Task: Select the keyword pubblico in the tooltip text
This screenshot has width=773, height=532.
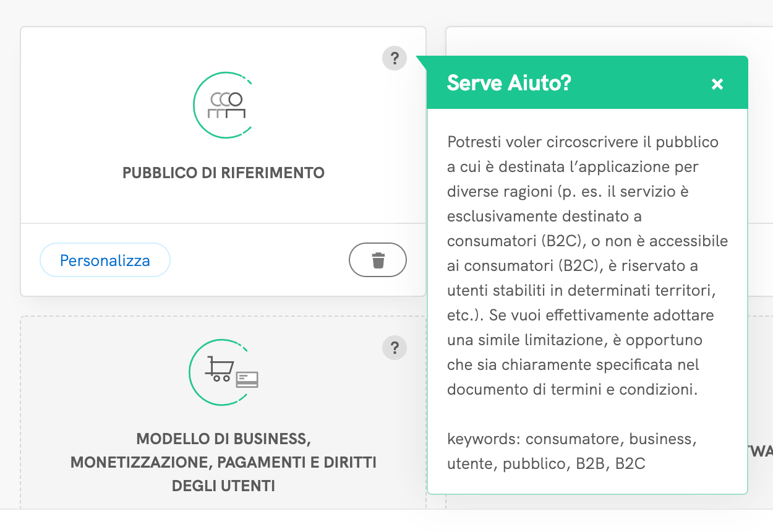Action: pos(533,463)
